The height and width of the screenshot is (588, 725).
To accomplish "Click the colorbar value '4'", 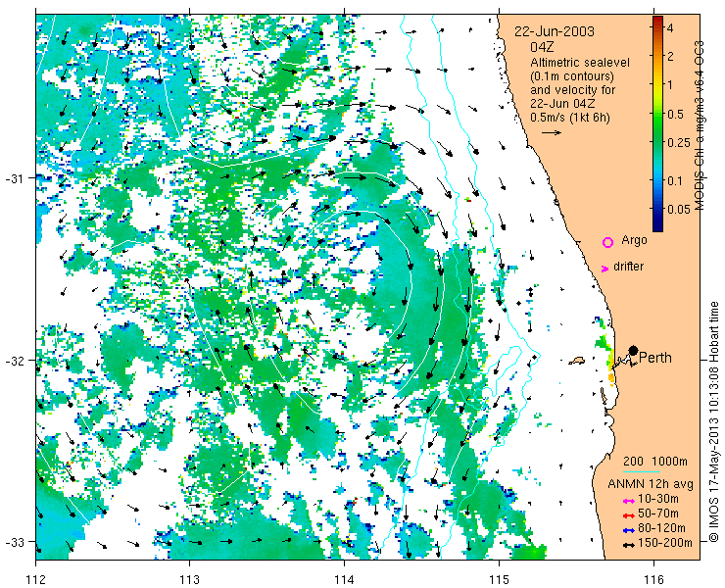I will coord(670,28).
